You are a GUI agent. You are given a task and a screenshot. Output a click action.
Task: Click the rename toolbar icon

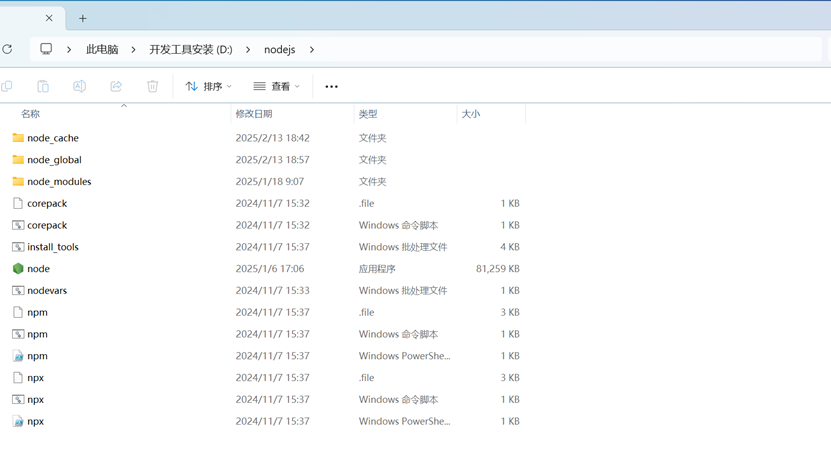pyautogui.click(x=79, y=86)
